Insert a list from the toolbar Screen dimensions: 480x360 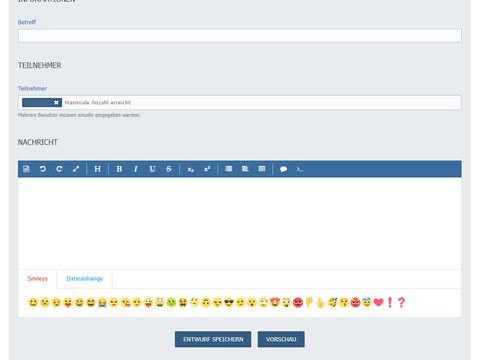tap(228, 169)
